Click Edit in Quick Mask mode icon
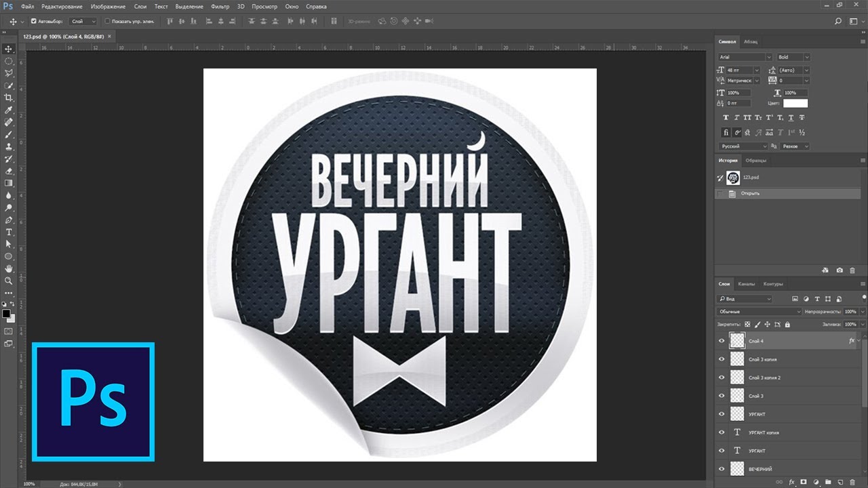 [9, 331]
